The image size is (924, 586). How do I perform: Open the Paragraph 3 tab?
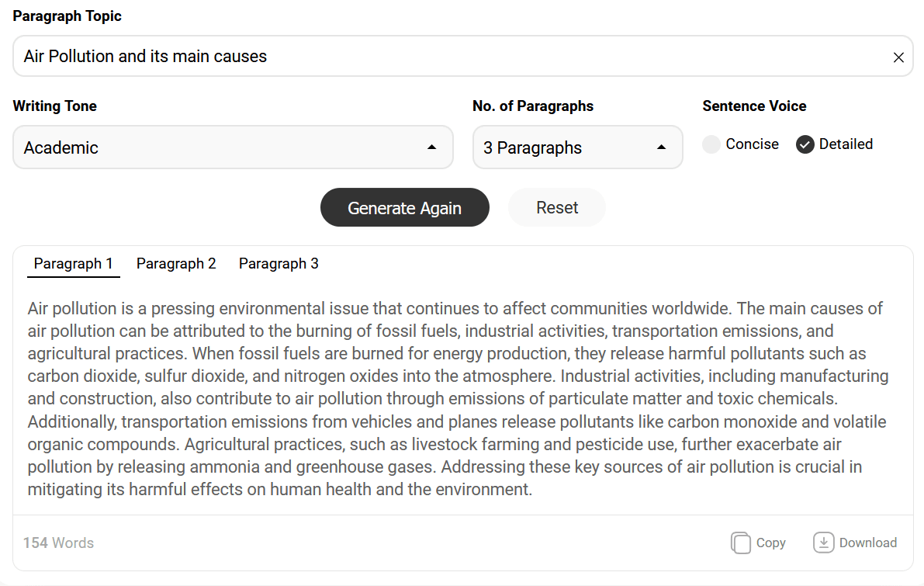click(279, 264)
